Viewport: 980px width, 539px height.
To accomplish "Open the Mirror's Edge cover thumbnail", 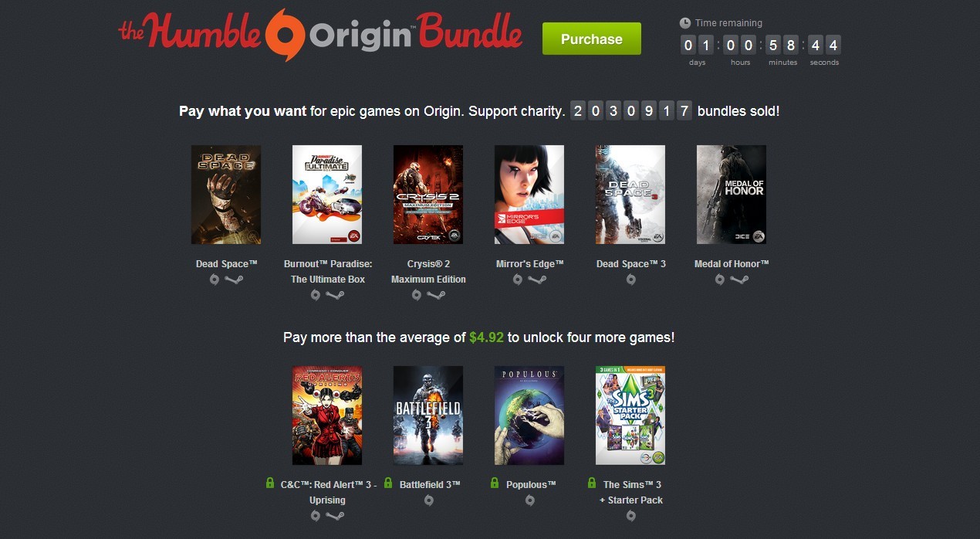I will (x=529, y=195).
